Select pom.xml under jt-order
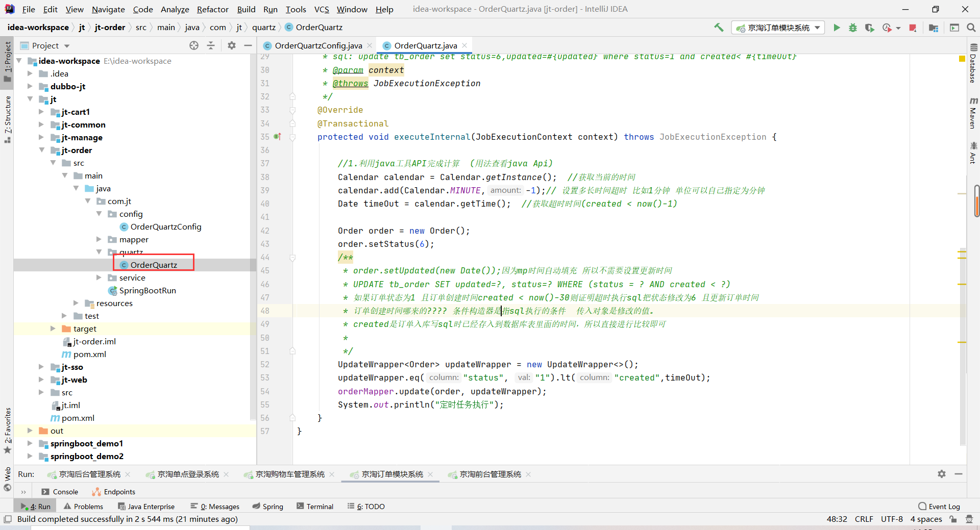This screenshot has height=530, width=980. (x=90, y=354)
